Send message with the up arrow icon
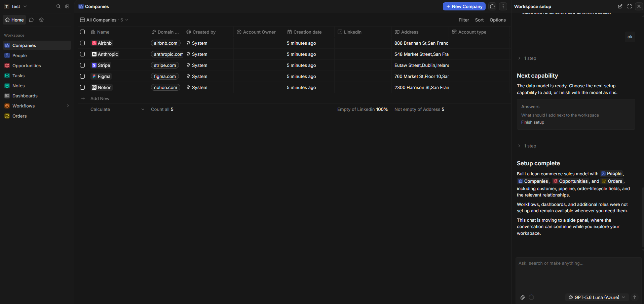 tap(635, 297)
